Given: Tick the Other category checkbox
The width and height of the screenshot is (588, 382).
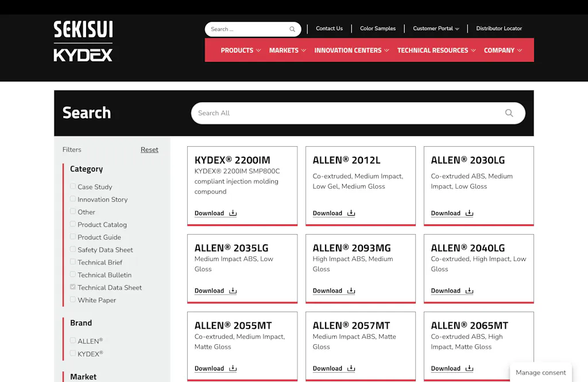Looking at the screenshot, I should pyautogui.click(x=73, y=211).
